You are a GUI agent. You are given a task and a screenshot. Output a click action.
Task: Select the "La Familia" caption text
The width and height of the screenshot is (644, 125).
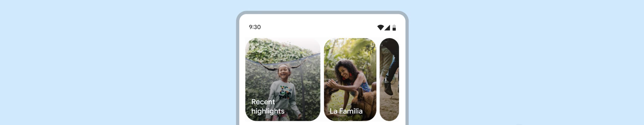pyautogui.click(x=346, y=111)
